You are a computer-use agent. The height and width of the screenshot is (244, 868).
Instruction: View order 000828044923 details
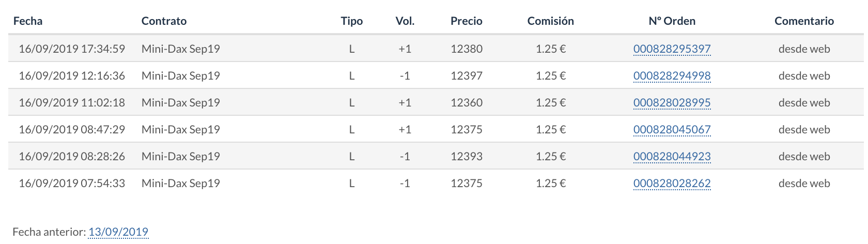pos(672,157)
